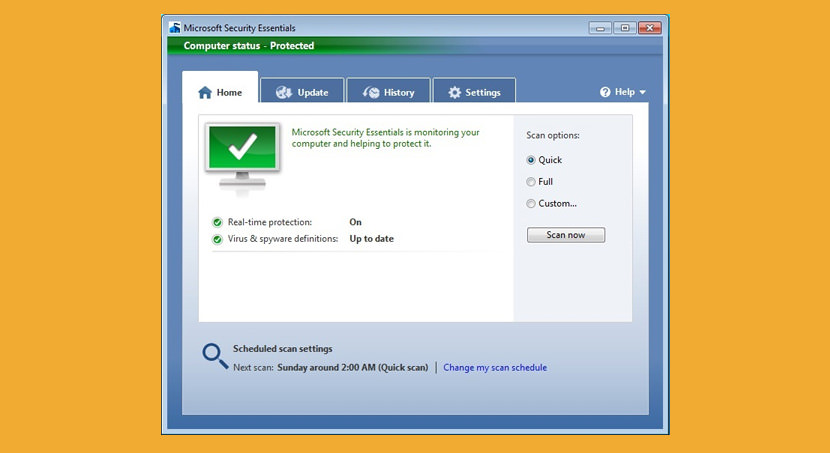Click the green check beside Real-time protection
This screenshot has height=453, width=830.
pos(217,222)
